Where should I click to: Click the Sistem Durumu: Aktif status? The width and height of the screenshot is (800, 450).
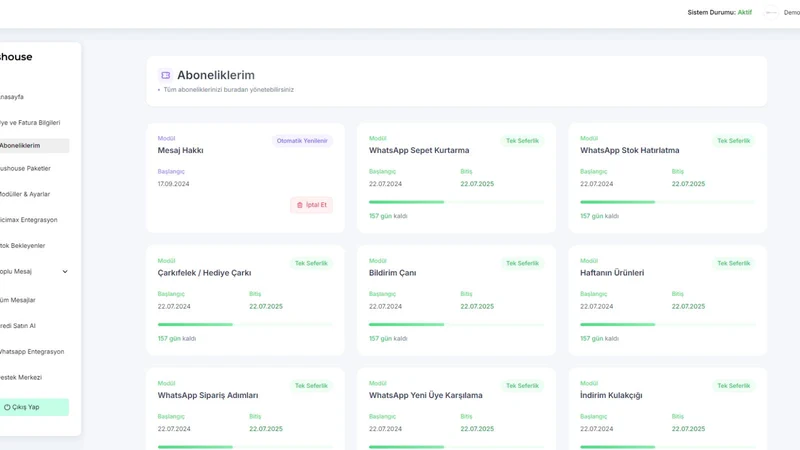click(719, 12)
